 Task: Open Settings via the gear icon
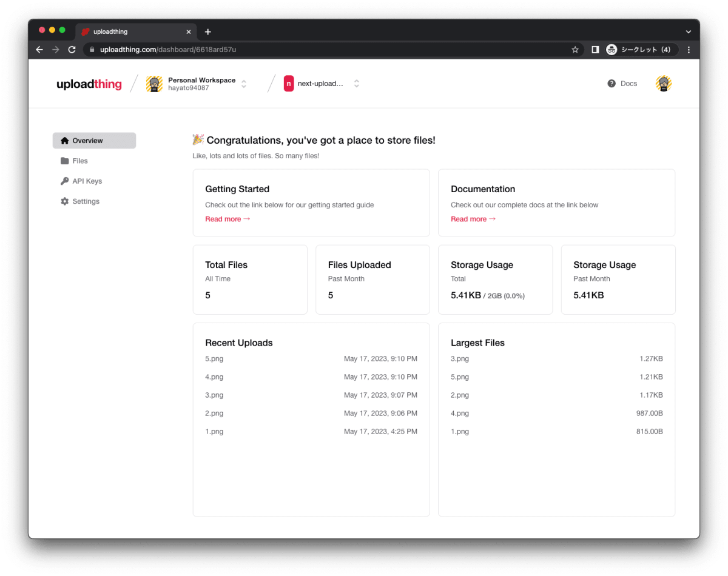[64, 201]
